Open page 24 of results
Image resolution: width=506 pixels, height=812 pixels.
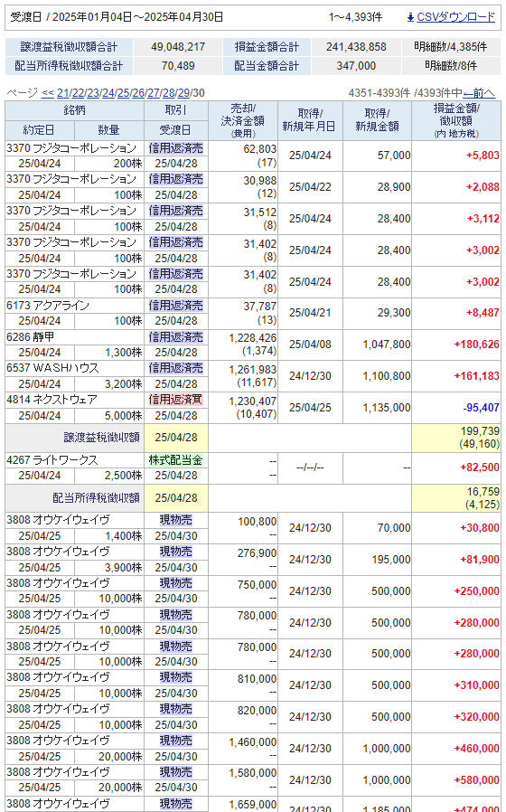108,93
